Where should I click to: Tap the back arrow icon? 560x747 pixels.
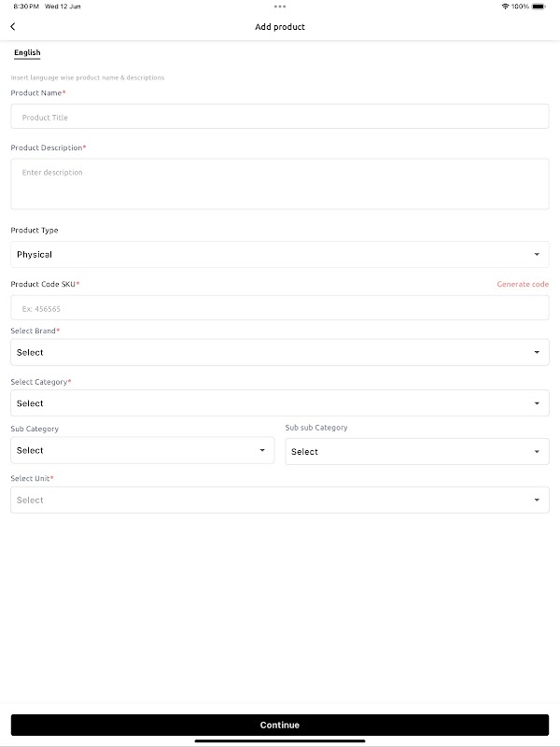tap(13, 27)
